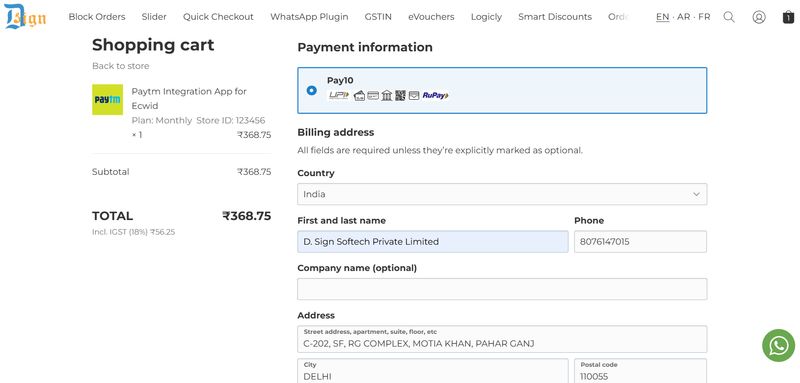800x383 pixels.
Task: Click the Back to store link
Action: (x=120, y=66)
